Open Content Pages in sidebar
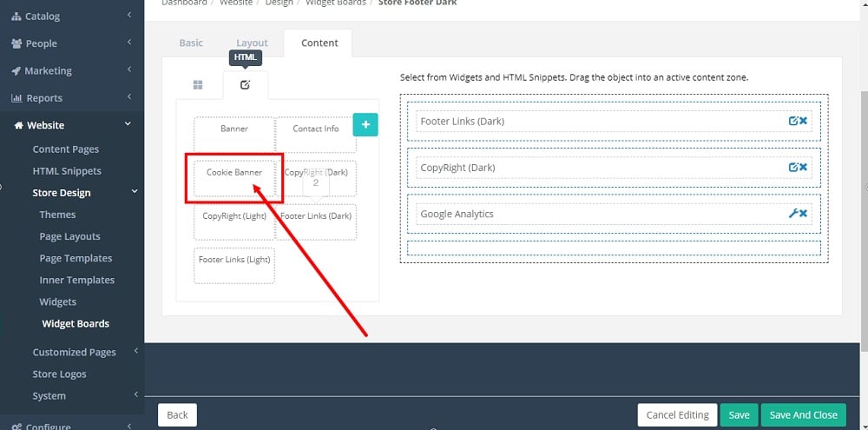This screenshot has width=868, height=430. [x=66, y=149]
